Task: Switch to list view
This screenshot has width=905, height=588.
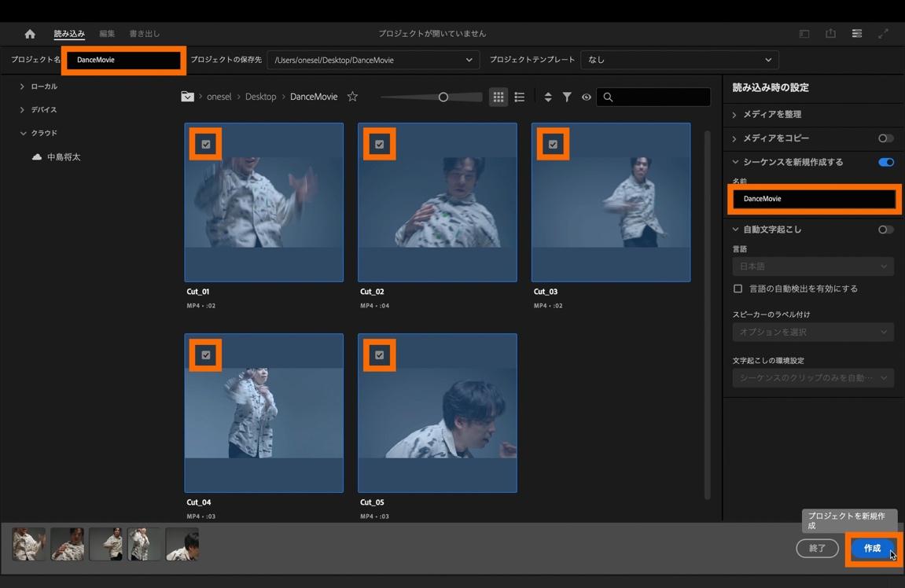Action: click(x=520, y=97)
